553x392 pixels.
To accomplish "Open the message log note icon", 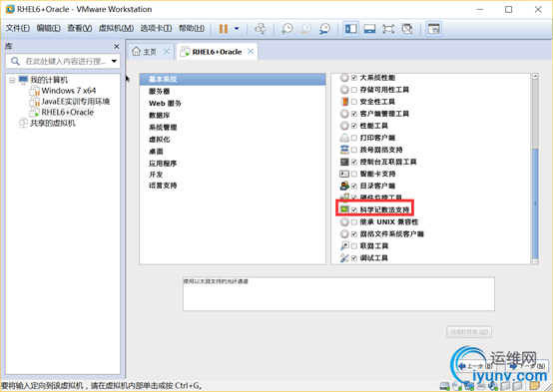I will (x=534, y=386).
